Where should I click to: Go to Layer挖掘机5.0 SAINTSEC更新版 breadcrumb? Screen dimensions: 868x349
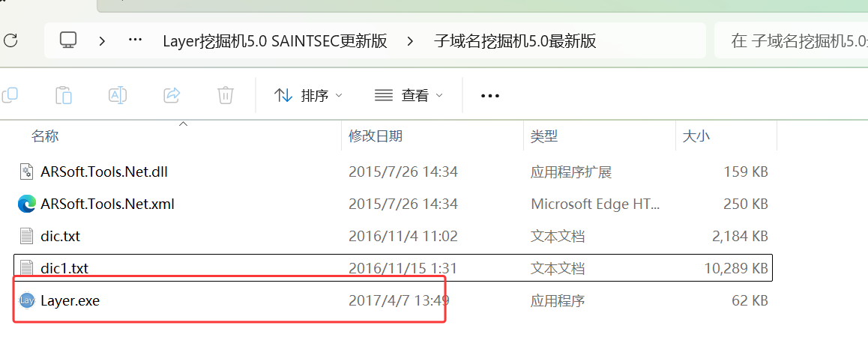tap(275, 41)
